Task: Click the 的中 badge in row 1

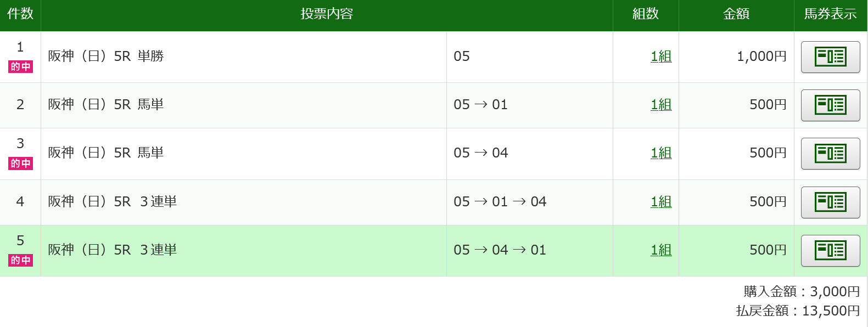Action: (20, 67)
